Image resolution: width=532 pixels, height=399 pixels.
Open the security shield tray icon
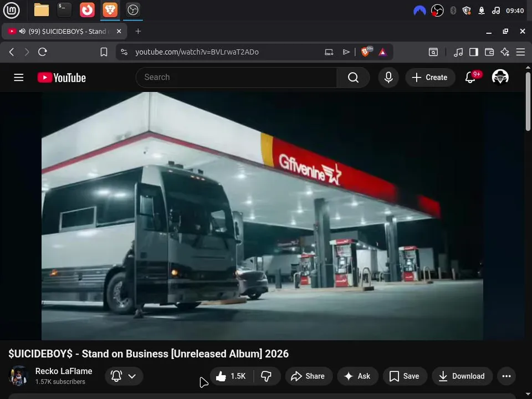[467, 11]
